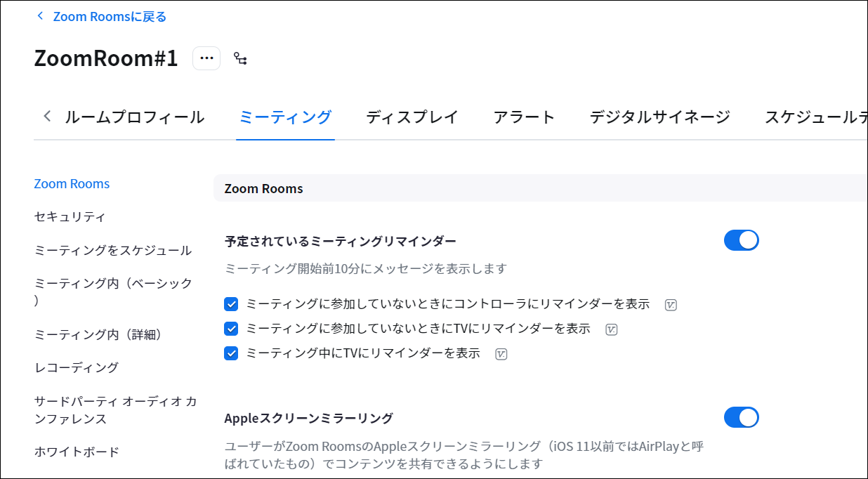
Task: Open the more options ellipsis button
Action: (206, 58)
